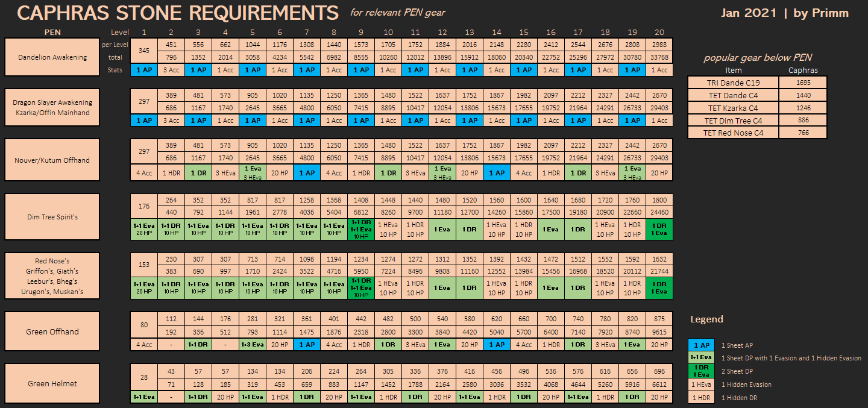Select Green Helmet per-level cell 696

pos(659,371)
